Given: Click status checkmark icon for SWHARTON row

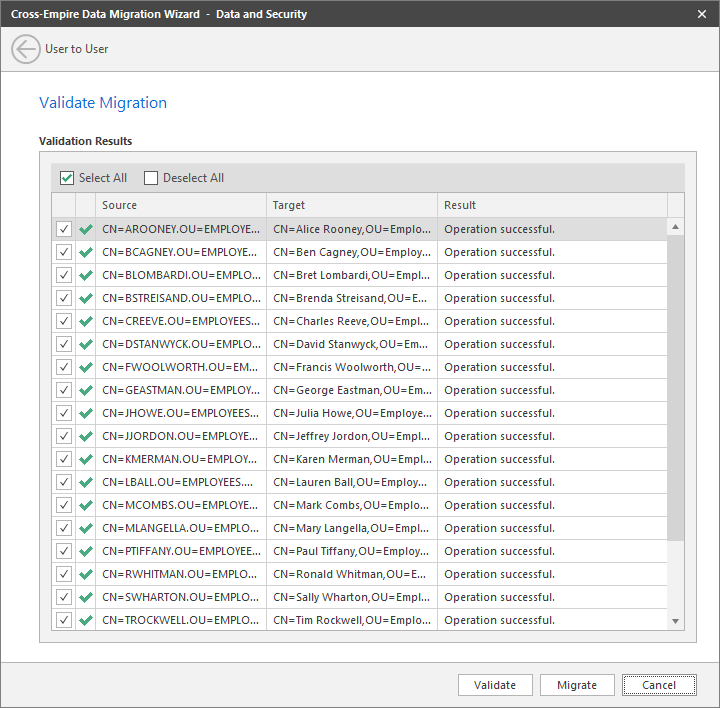Looking at the screenshot, I should (x=86, y=597).
